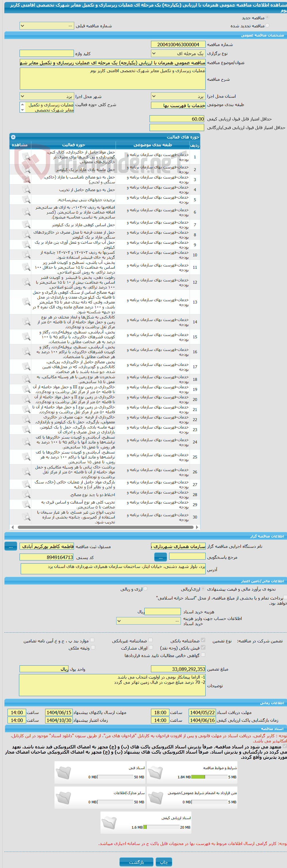Click the مشاهده column header
The width and height of the screenshot is (287, 868).
pyautogui.click(x=20, y=145)
